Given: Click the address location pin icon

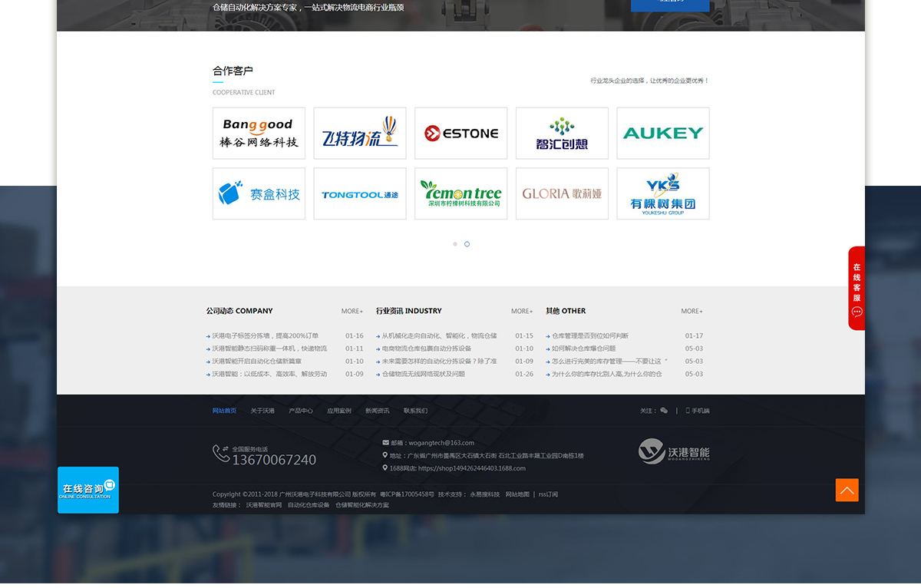Looking at the screenshot, I should (x=385, y=455).
